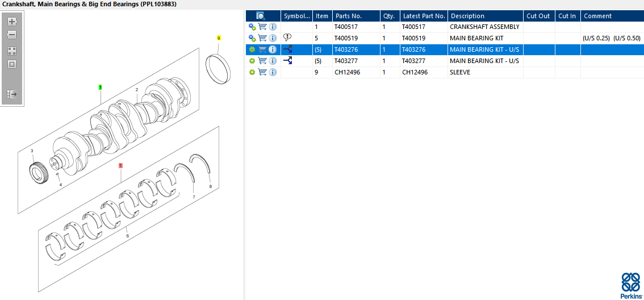
Task: Add T403276 bearing kit to cart
Action: click(262, 49)
